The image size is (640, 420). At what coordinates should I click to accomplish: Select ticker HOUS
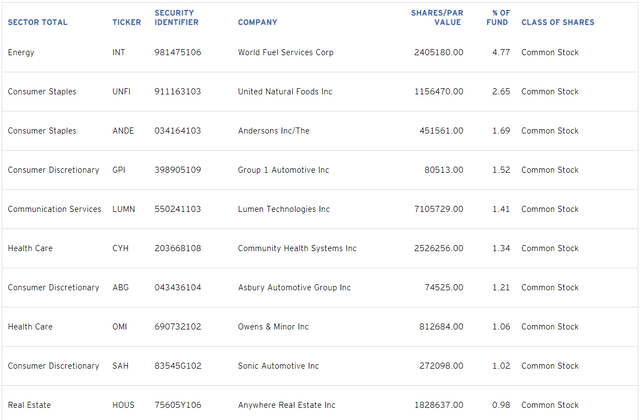click(x=123, y=405)
